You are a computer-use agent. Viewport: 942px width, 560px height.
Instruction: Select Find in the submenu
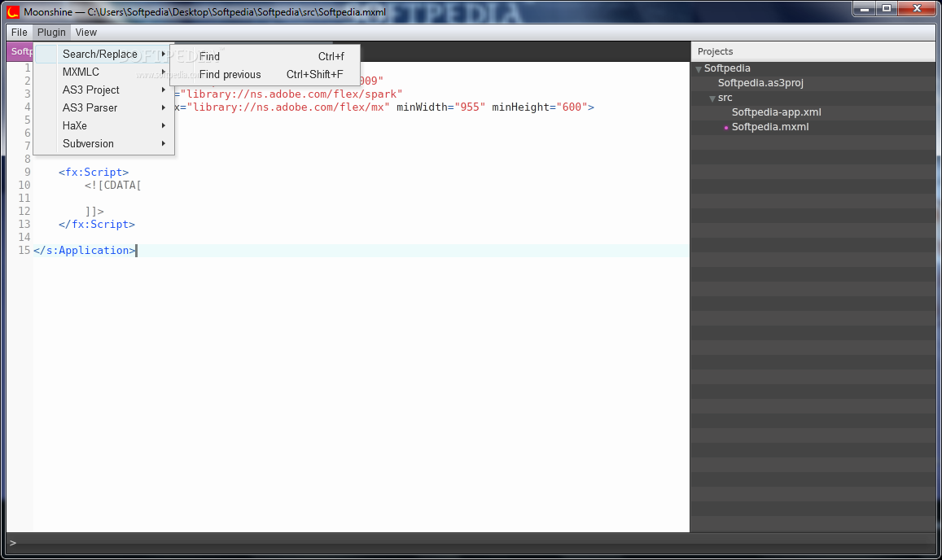[265, 56]
